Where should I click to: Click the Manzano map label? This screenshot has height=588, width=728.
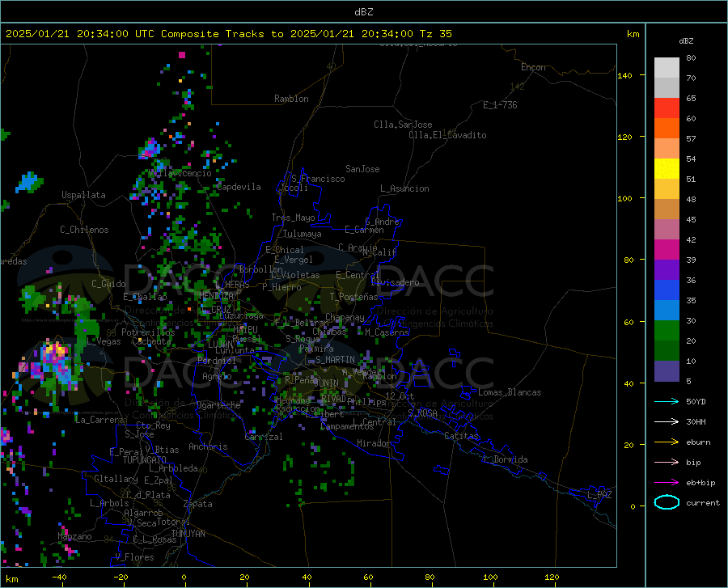(x=74, y=536)
